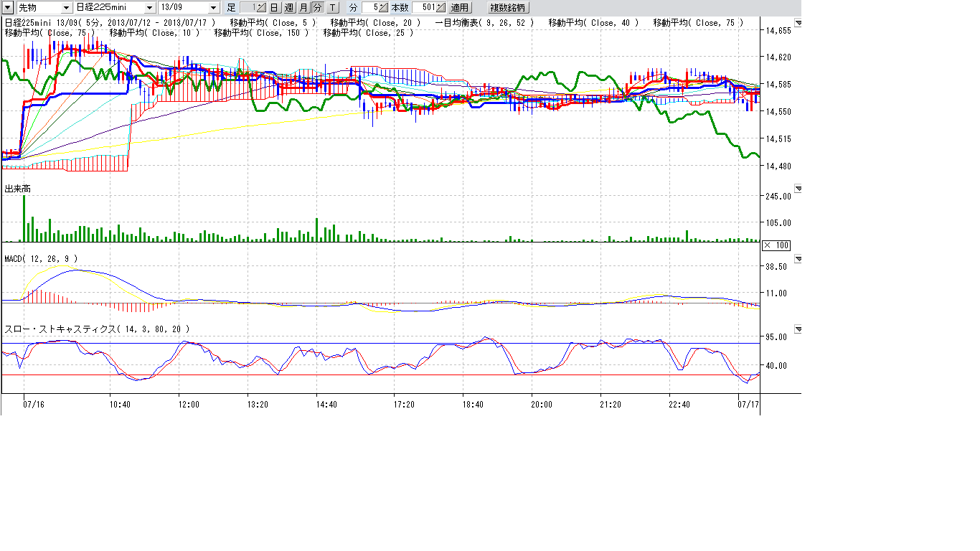This screenshot has width=980, height=551.
Task: Select the T tick chart button
Action: 332,7
